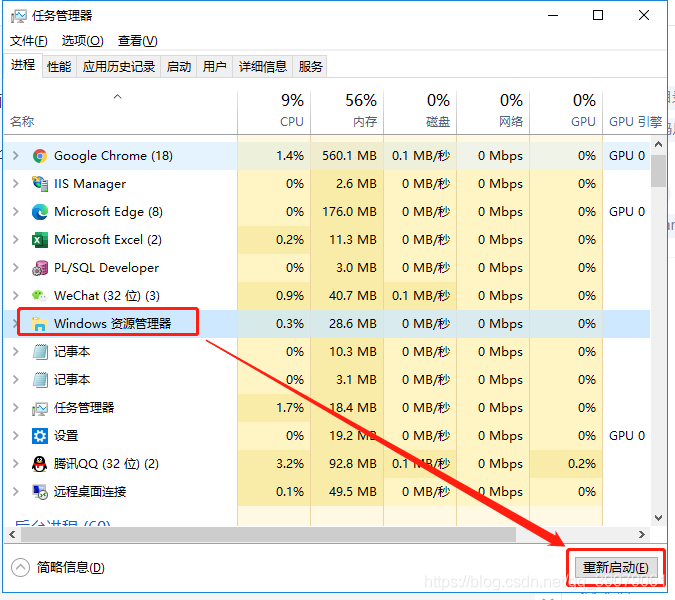Click the vertical scrollbar thumb
This screenshot has width=675, height=600.
point(658,171)
